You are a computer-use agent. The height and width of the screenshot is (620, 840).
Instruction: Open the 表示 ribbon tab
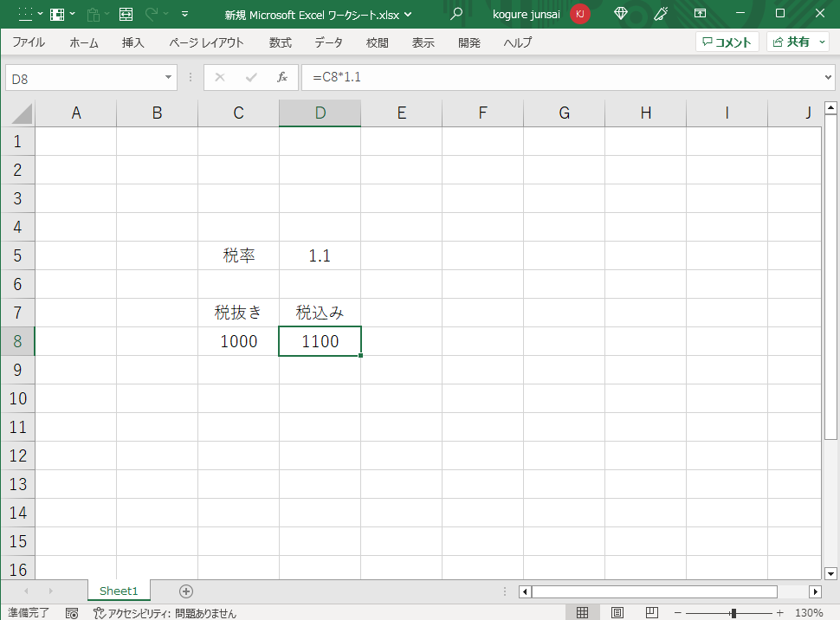point(423,42)
